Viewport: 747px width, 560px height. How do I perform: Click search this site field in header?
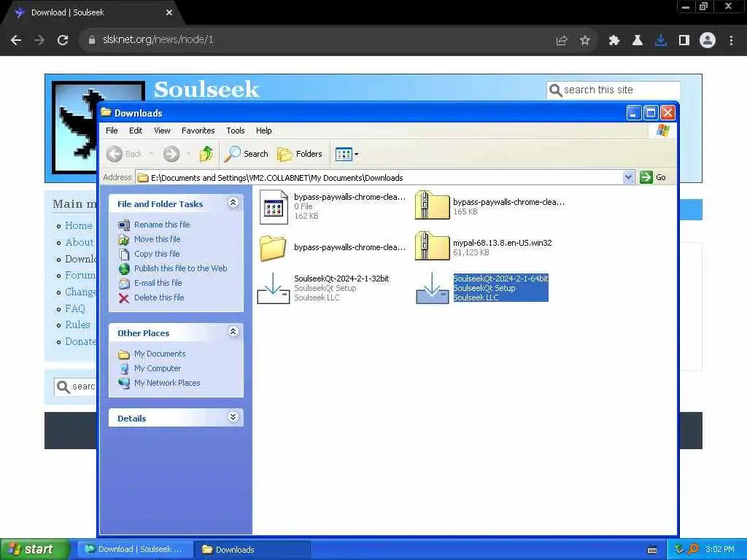point(614,90)
